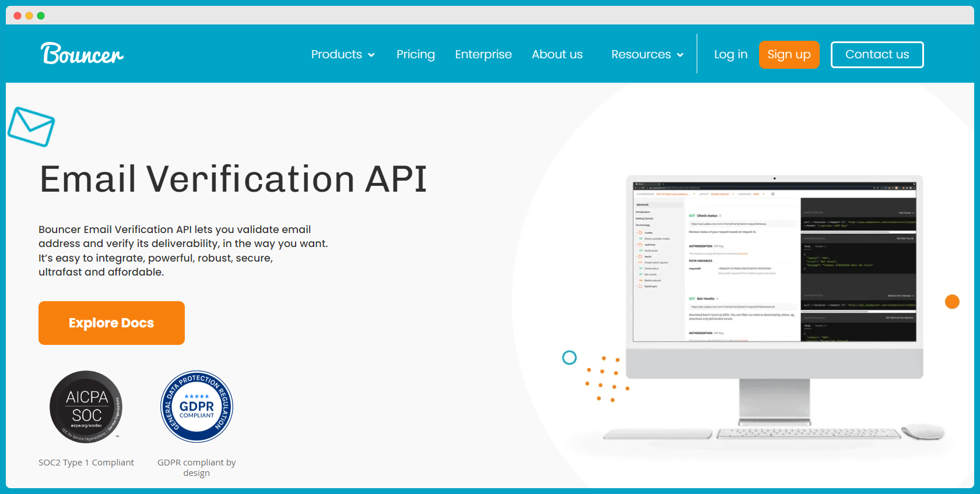
Task: Expand the Products dropdown arrow
Action: coord(371,55)
